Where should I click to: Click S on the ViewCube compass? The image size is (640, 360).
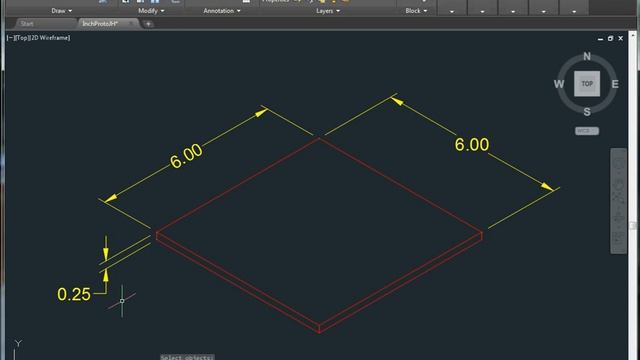click(587, 111)
